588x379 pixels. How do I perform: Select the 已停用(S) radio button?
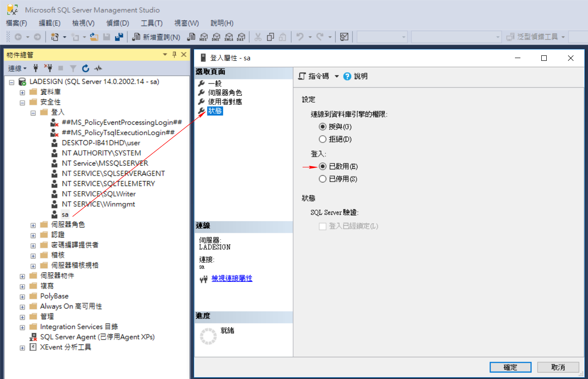322,179
